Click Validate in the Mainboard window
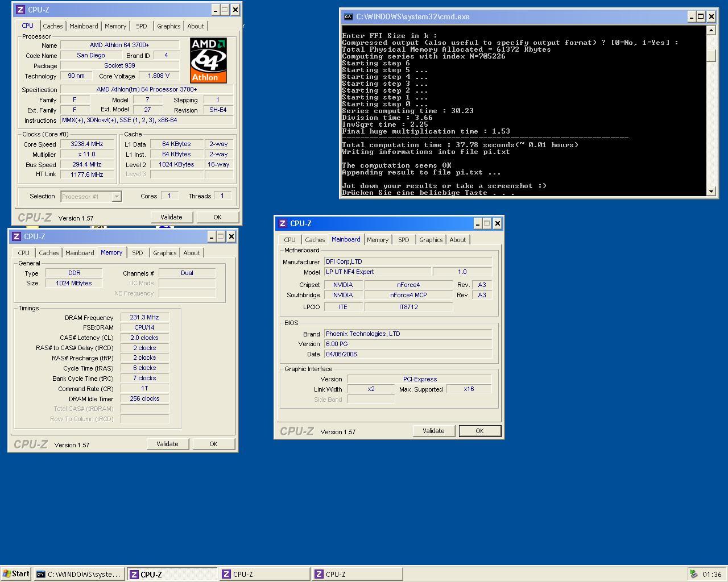728x582 pixels. 433,431
